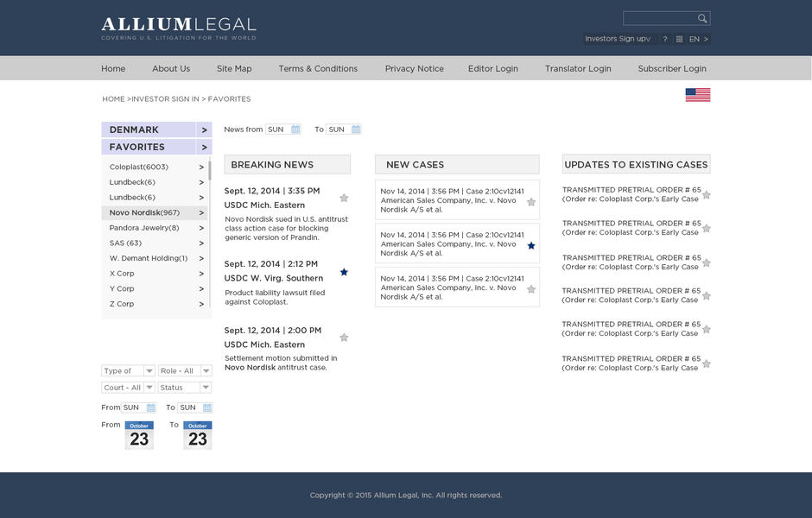Image resolution: width=812 pixels, height=518 pixels.
Task: Click INVESTOR SIGN IN breadcrumb
Action: 165,98
